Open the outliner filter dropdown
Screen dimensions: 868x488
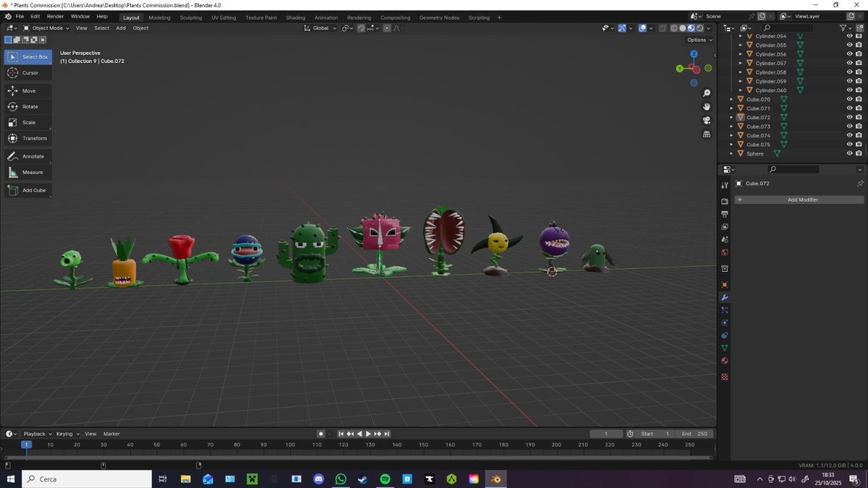[x=845, y=28]
